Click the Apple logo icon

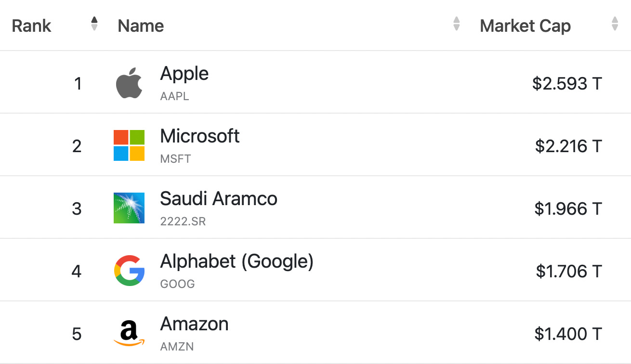129,83
